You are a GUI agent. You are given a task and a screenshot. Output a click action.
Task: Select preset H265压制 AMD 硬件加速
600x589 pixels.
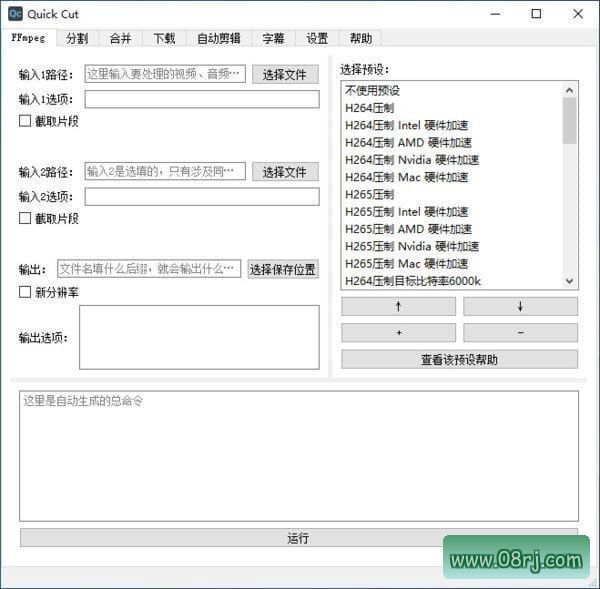(x=453, y=229)
